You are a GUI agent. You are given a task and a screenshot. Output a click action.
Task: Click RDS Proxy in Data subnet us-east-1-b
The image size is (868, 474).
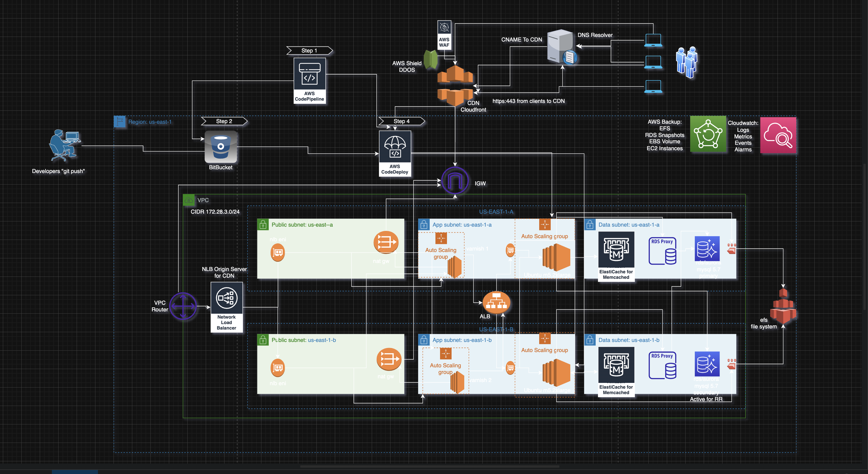tap(662, 365)
